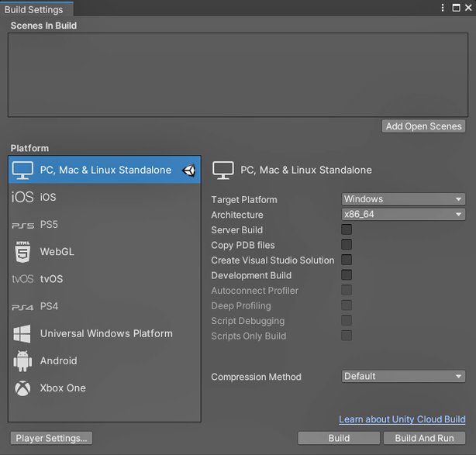This screenshot has width=476, height=455.
Task: Enable the Development Build checkbox
Action: [x=347, y=275]
